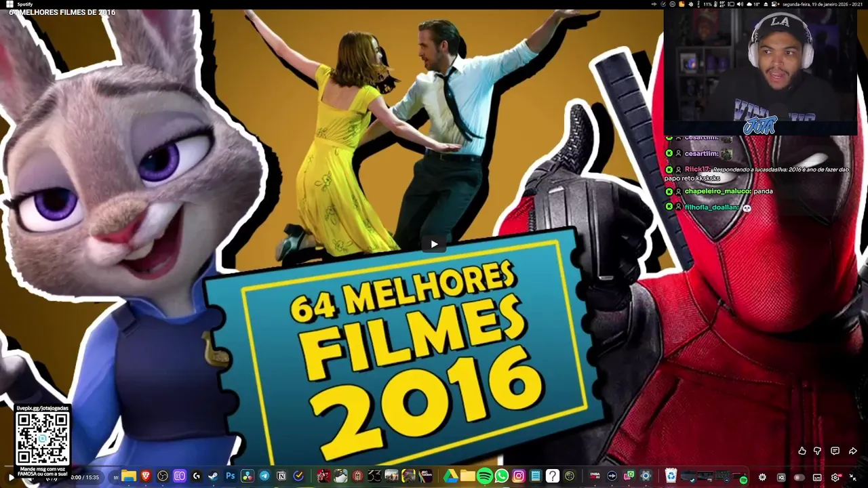Image resolution: width=868 pixels, height=488 pixels.
Task: Open Notion from dock
Action: (281, 476)
